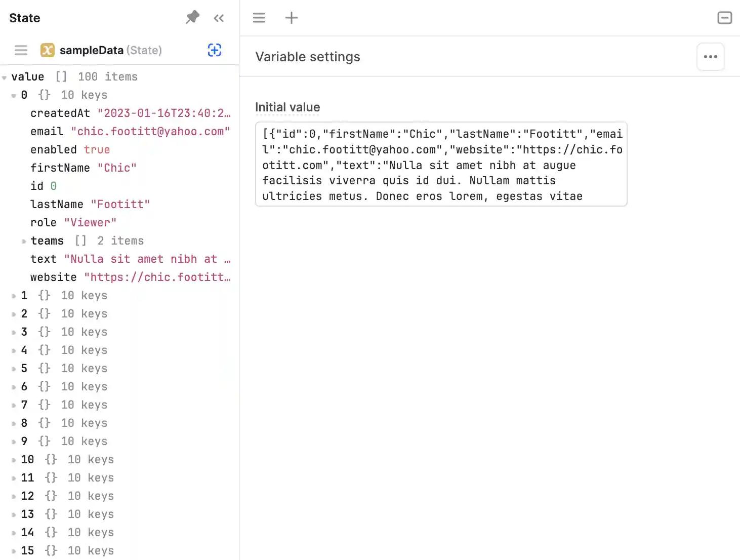The image size is (740, 560).
Task: Click the Initial value code field
Action: click(441, 165)
